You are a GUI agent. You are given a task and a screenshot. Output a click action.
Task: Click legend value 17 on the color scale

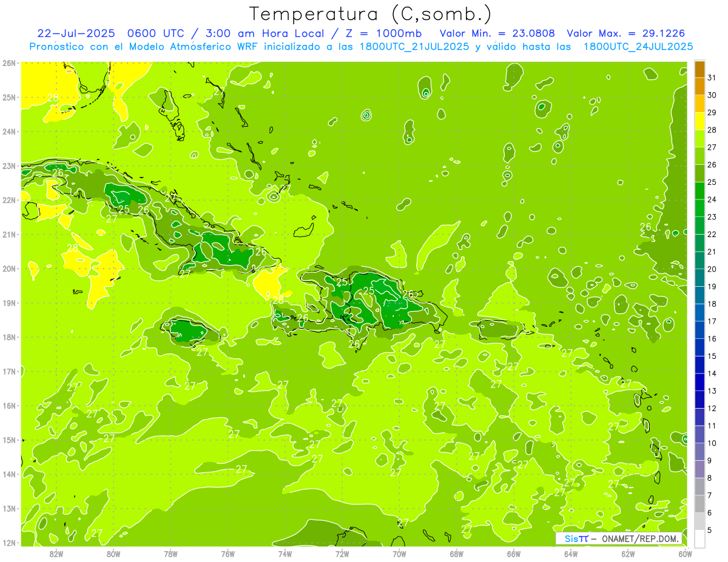point(712,321)
